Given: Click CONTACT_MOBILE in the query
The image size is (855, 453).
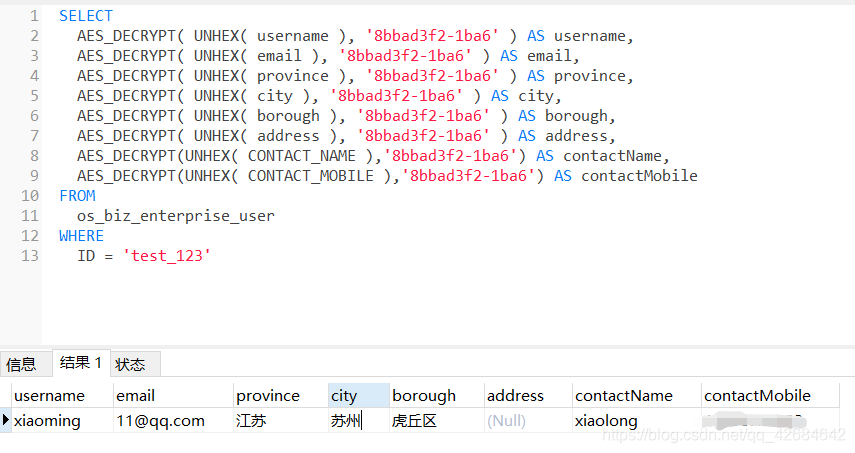Looking at the screenshot, I should pyautogui.click(x=311, y=176).
